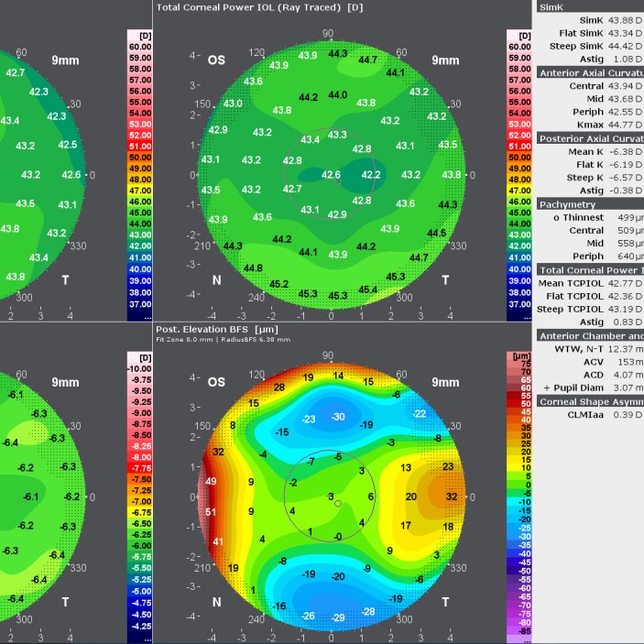Click the Corneal Shape Asymmetry section header
644x644 pixels.
tap(590, 401)
